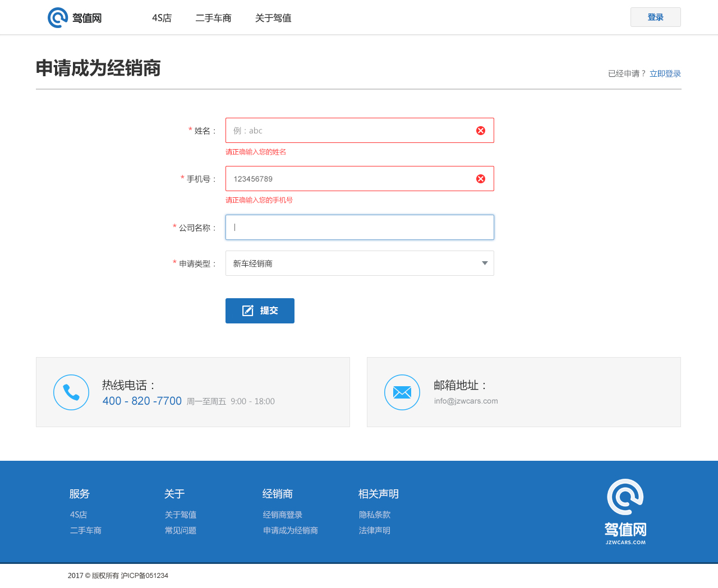Open the 二手车商 menu in header

point(213,18)
